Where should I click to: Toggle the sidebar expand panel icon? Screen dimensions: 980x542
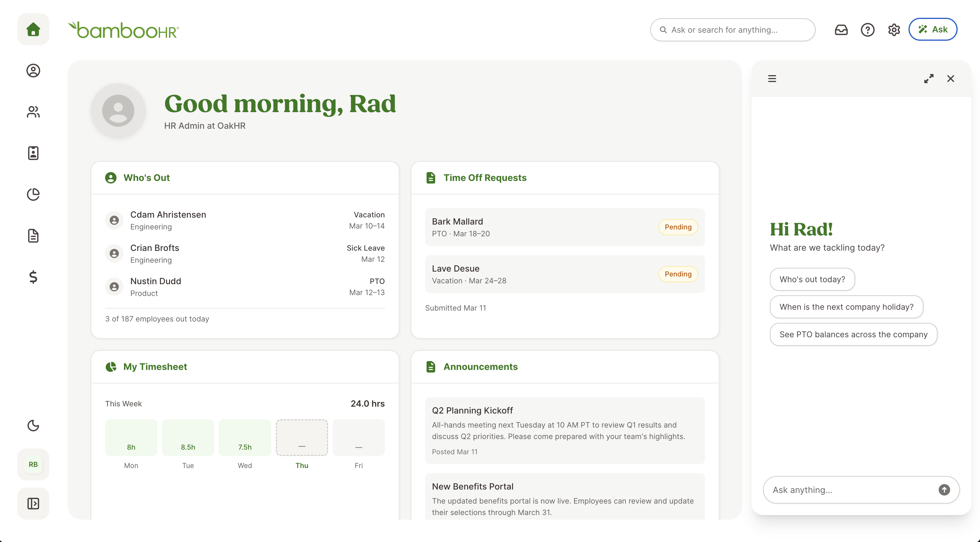point(33,504)
